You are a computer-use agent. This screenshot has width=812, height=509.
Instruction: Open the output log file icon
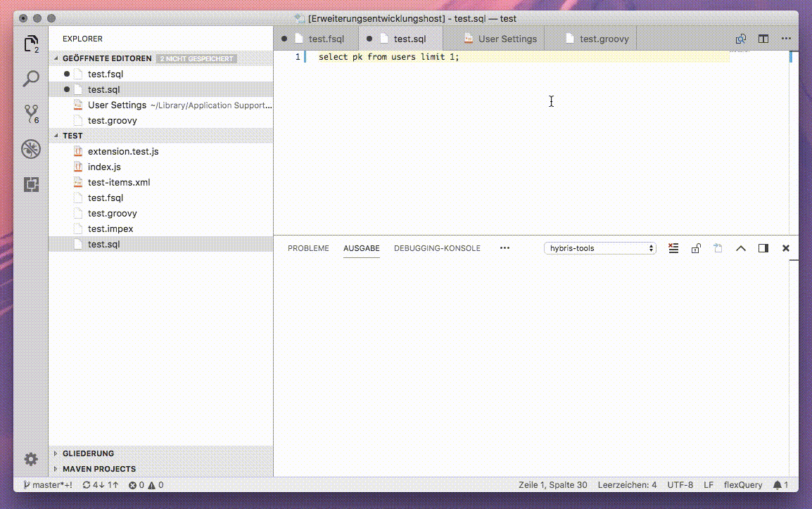[x=718, y=248]
